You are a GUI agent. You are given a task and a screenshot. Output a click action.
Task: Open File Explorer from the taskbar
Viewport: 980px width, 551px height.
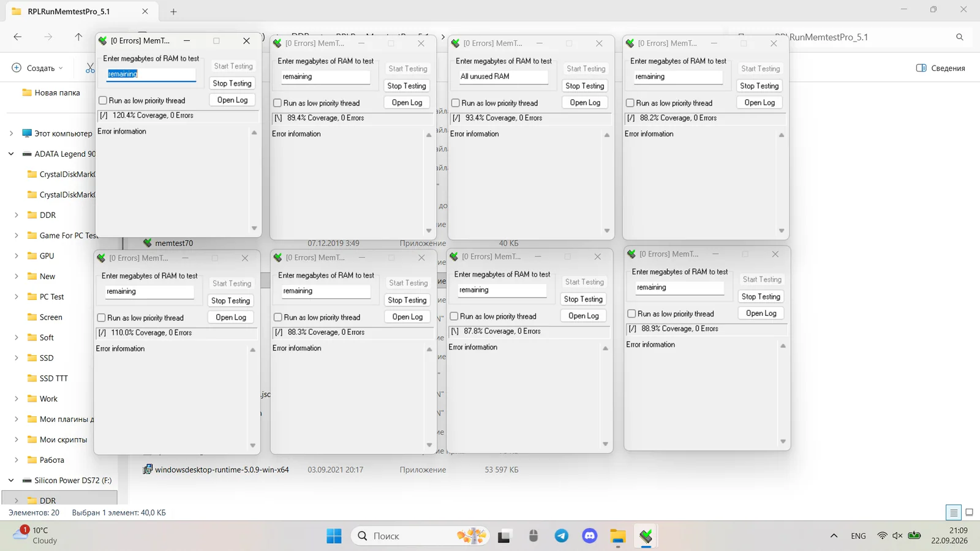tap(618, 536)
